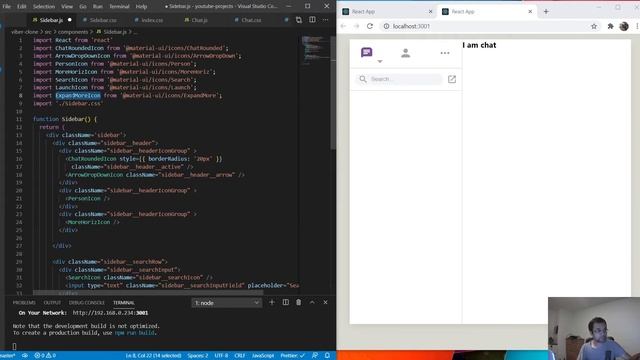Click the components breadcrumb segment
The height and width of the screenshot is (360, 640).
tap(73, 32)
